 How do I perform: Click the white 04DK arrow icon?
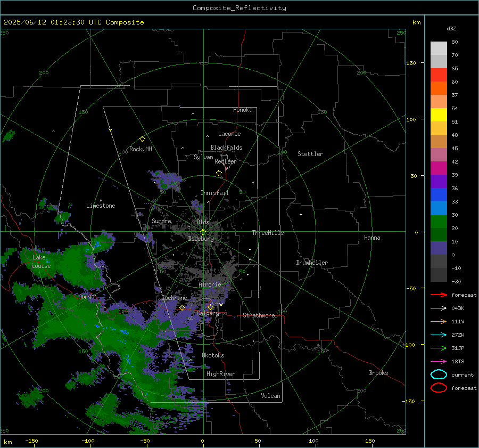tap(439, 308)
